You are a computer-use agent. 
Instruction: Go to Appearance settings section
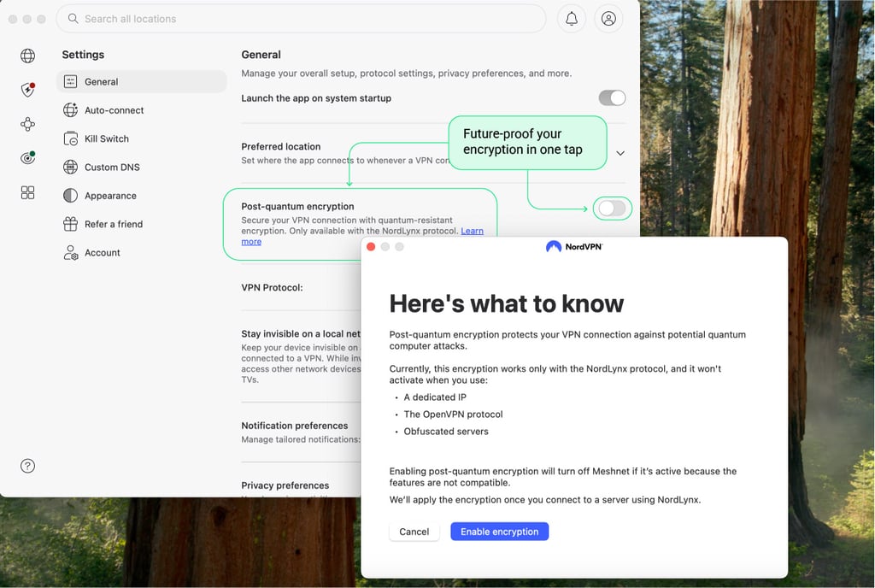point(141,195)
